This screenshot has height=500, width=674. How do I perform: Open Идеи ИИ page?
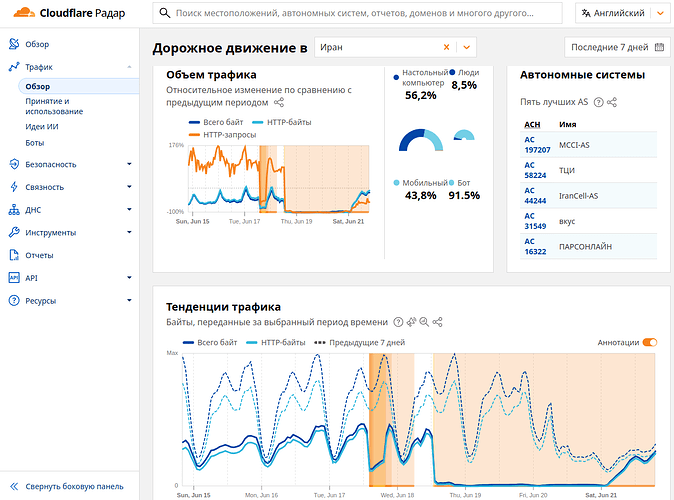42,126
